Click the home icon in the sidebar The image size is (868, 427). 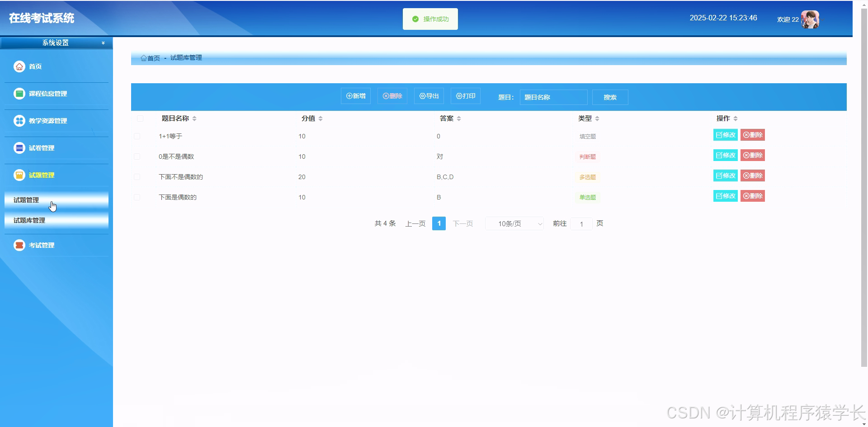pos(19,66)
